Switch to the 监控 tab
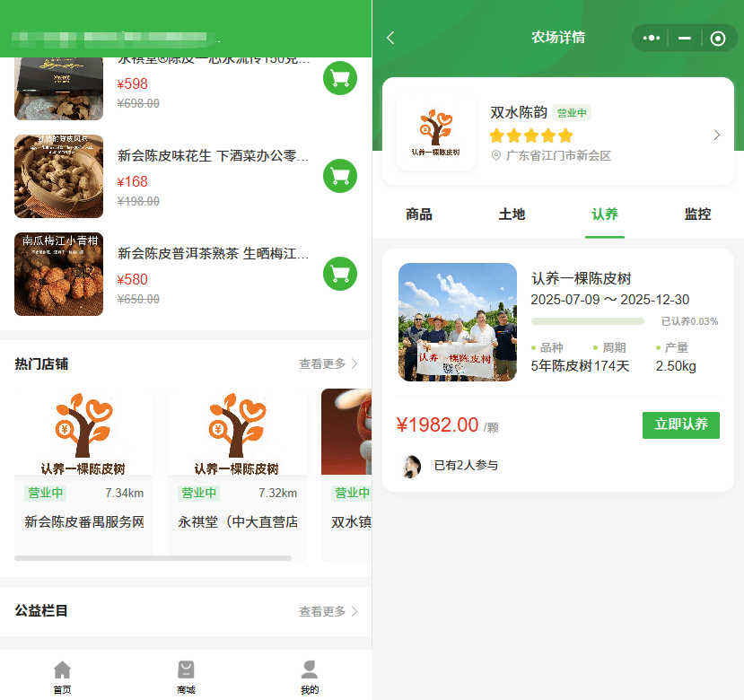 click(x=696, y=214)
